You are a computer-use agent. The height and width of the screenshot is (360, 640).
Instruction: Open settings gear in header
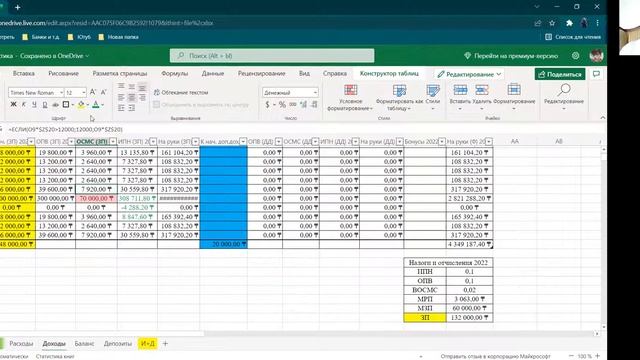coord(576,56)
